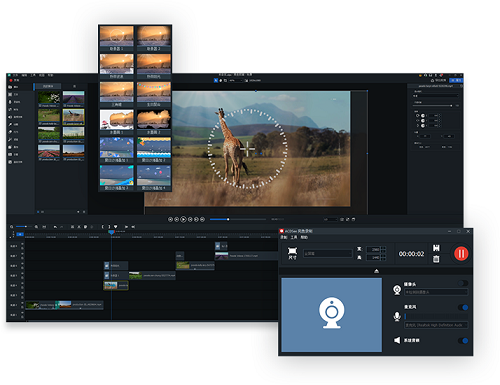The width and height of the screenshot is (500, 385).
Task: Open the microphone device dropdown in recorder
Action: [x=436, y=325]
